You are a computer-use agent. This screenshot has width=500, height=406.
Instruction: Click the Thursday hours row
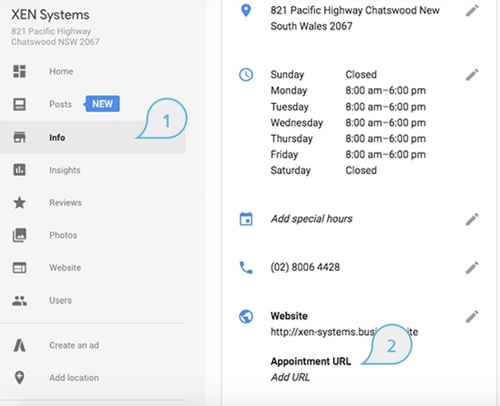point(348,138)
